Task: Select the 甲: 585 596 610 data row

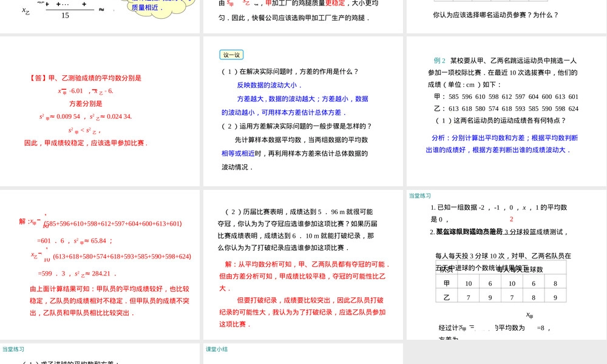Action: point(506,96)
